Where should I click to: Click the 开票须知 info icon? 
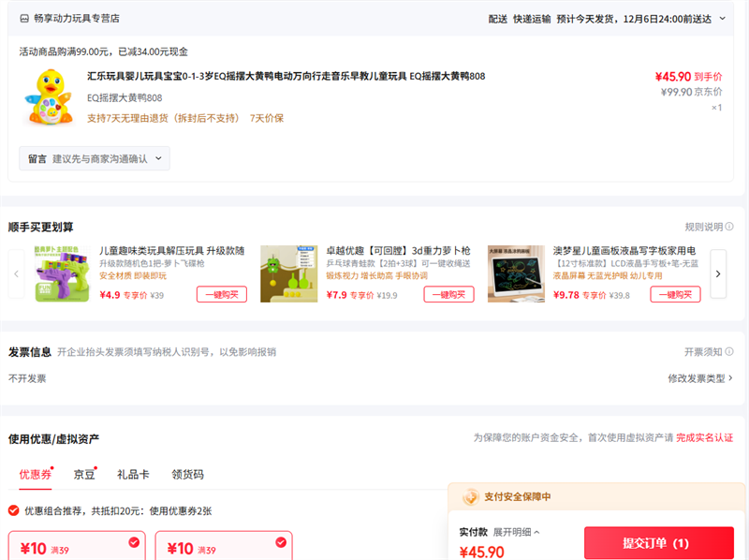coord(729,352)
